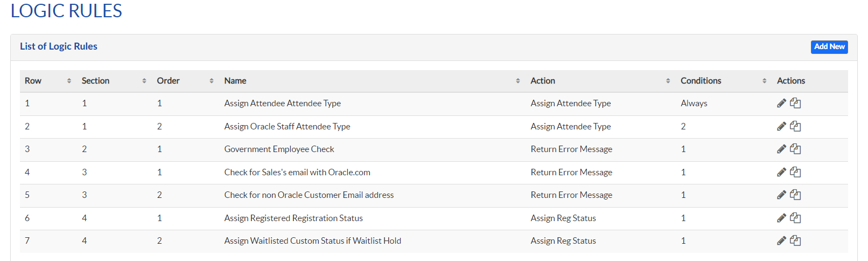Edit the Government Employee Check rule
Viewport: 868px width, 261px height.
[781, 149]
